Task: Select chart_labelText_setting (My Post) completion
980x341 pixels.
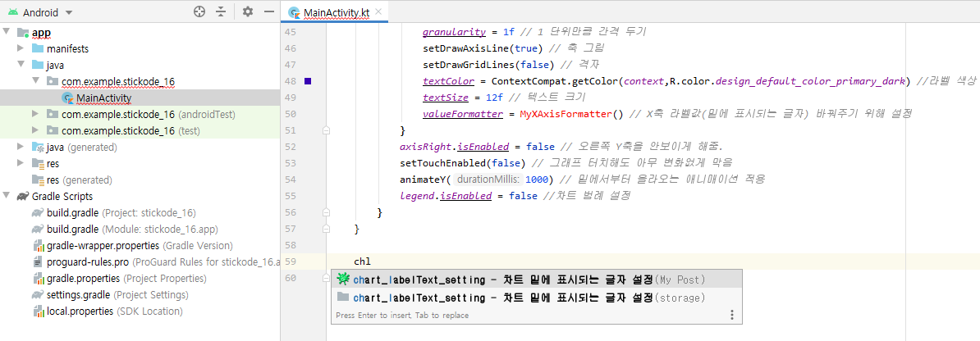Action: point(537,280)
